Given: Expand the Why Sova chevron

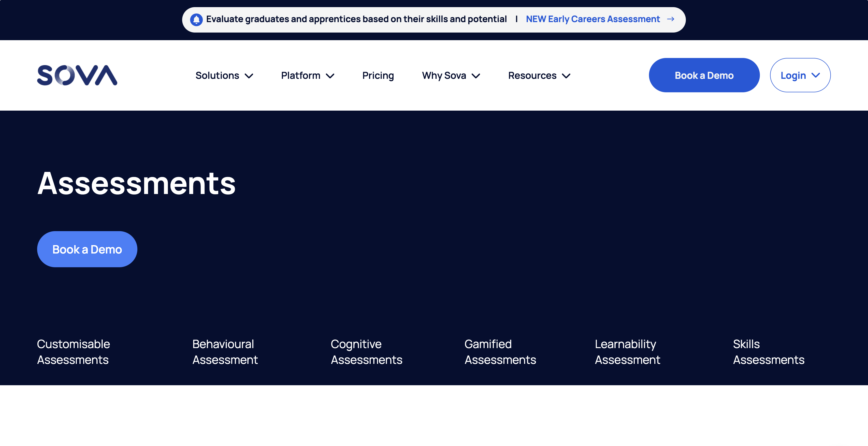Looking at the screenshot, I should tap(476, 76).
